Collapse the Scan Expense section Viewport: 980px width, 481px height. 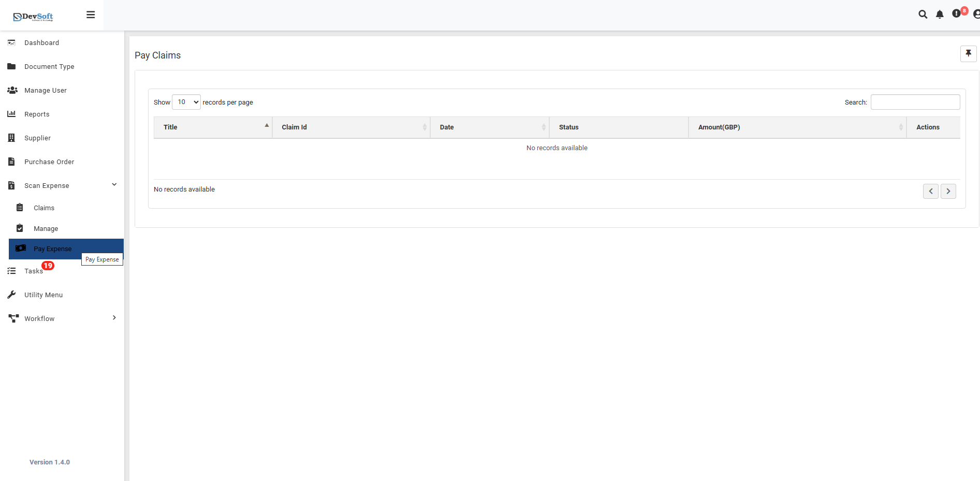[x=114, y=184]
